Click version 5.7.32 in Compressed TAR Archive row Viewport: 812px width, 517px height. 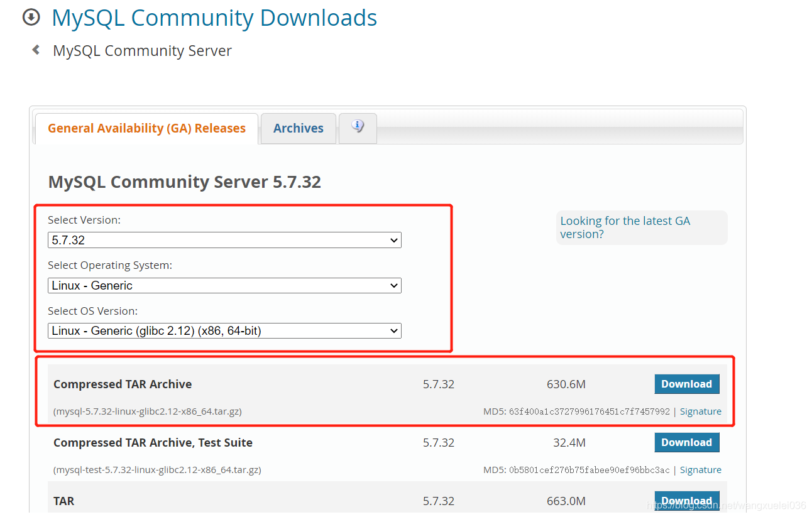439,384
